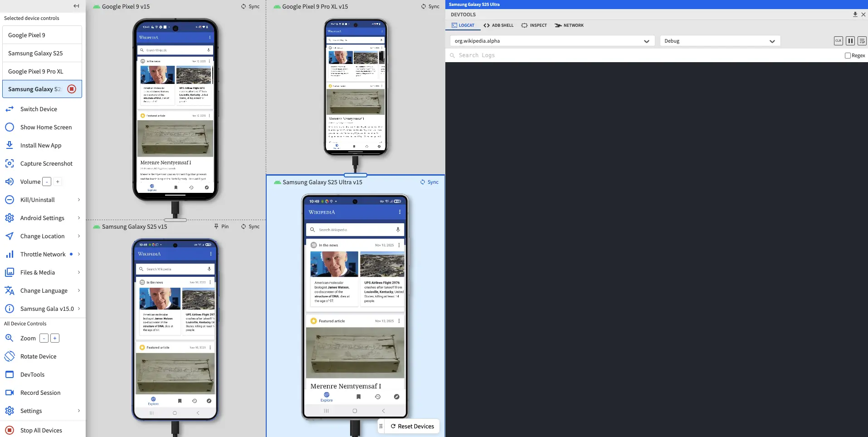Open the Debug log level dropdown
Screen dimensions: 868x437
[719, 41]
